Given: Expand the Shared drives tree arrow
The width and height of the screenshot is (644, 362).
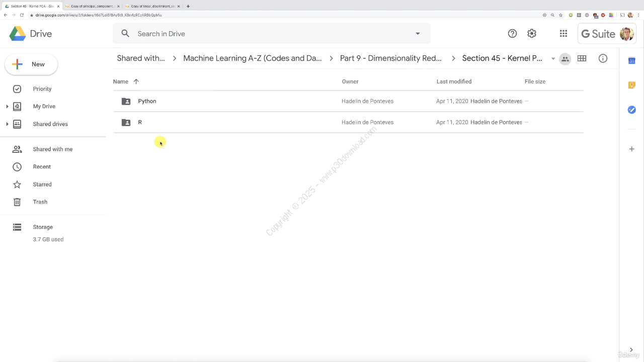Looking at the screenshot, I should [7, 124].
